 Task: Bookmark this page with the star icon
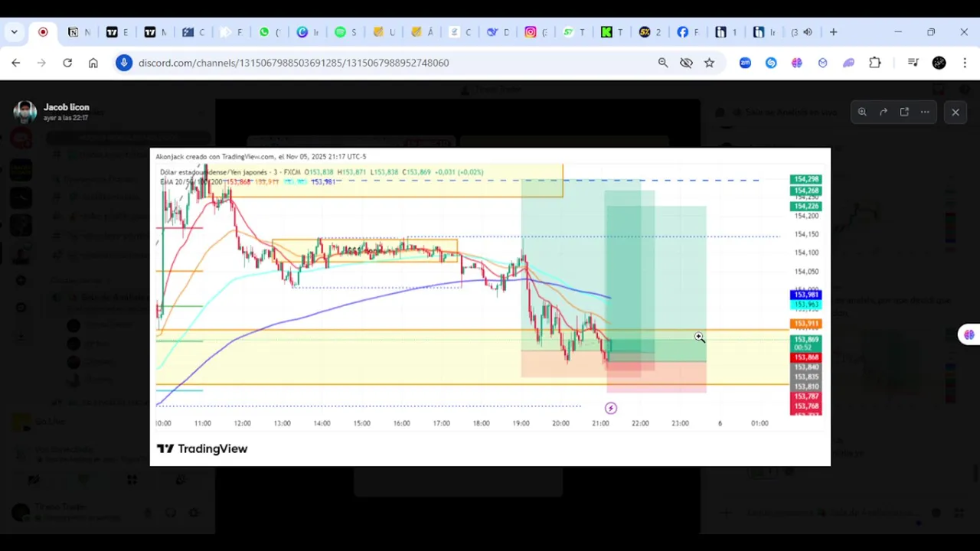pyautogui.click(x=709, y=63)
